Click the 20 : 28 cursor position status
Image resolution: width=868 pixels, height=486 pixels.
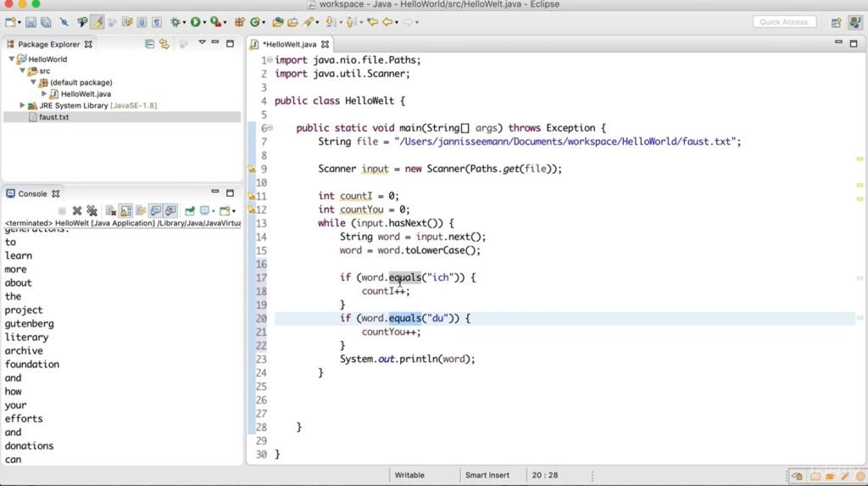(x=545, y=475)
